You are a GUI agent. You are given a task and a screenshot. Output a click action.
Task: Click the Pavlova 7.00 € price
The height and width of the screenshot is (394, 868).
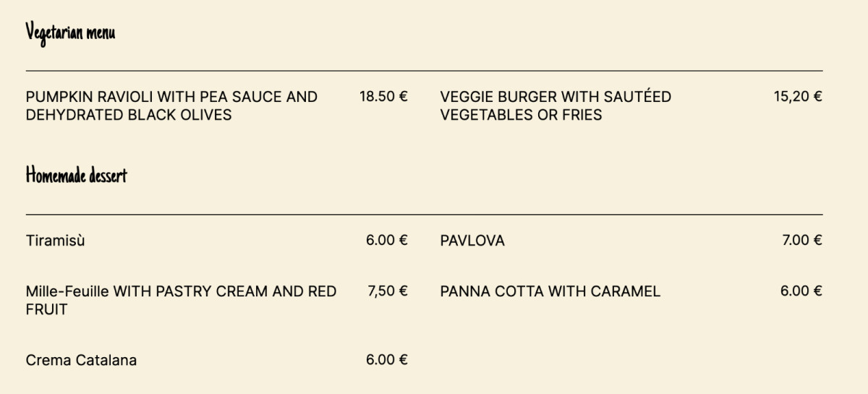point(801,240)
